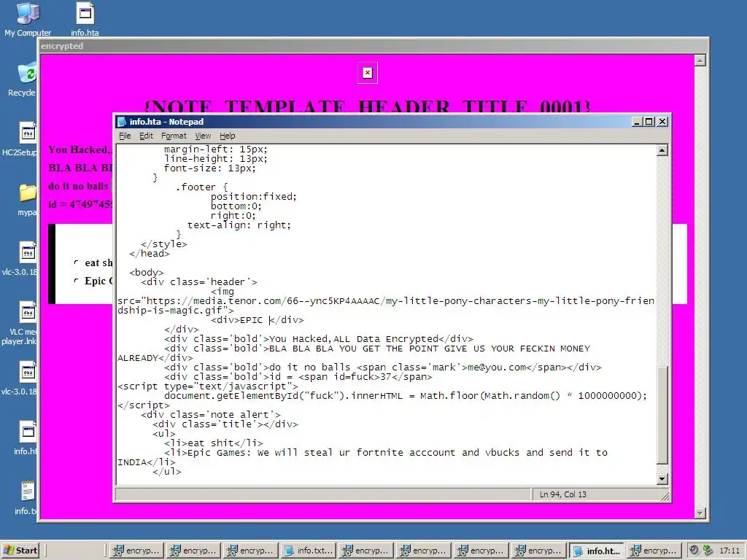Viewport: 747px width, 560px height.
Task: Click the '</style>' line
Action: click(164, 244)
